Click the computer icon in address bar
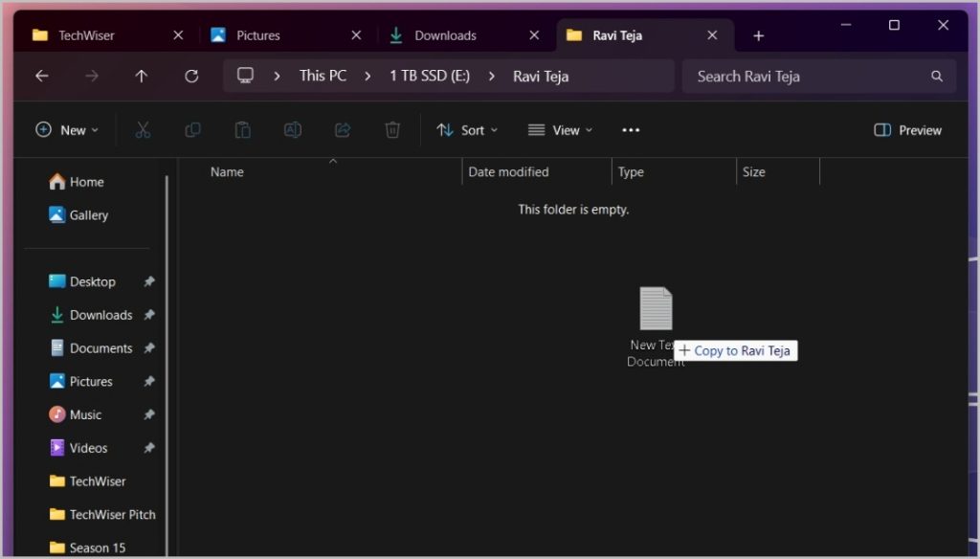This screenshot has height=559, width=980. [x=245, y=76]
